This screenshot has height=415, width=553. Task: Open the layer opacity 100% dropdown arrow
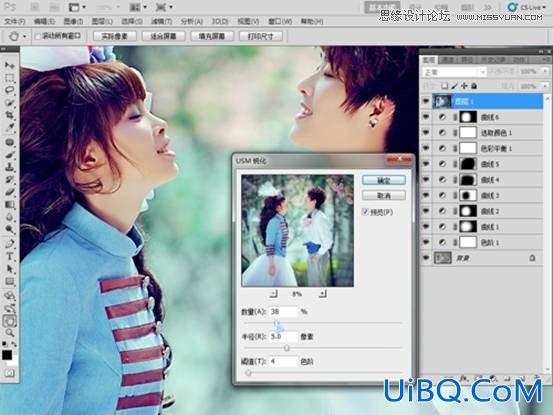pos(545,72)
